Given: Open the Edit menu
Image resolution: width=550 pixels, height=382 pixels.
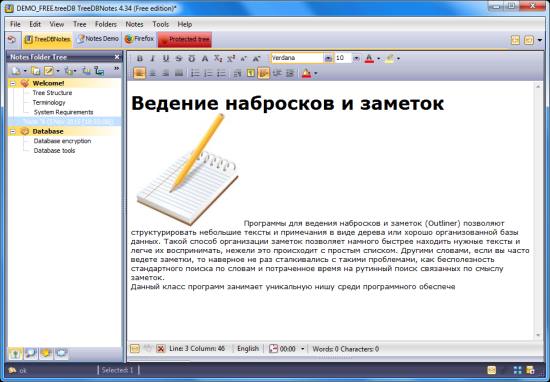Looking at the screenshot, I should (x=35, y=24).
